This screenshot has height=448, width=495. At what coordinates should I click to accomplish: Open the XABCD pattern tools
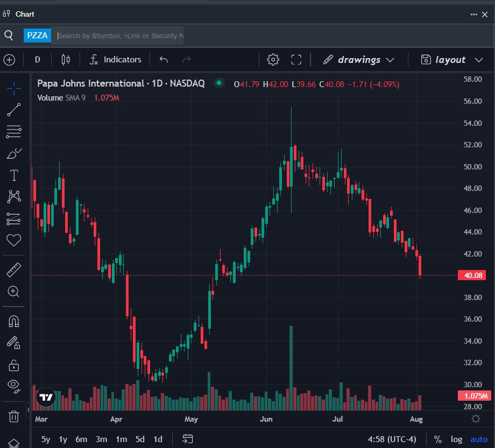[14, 196]
